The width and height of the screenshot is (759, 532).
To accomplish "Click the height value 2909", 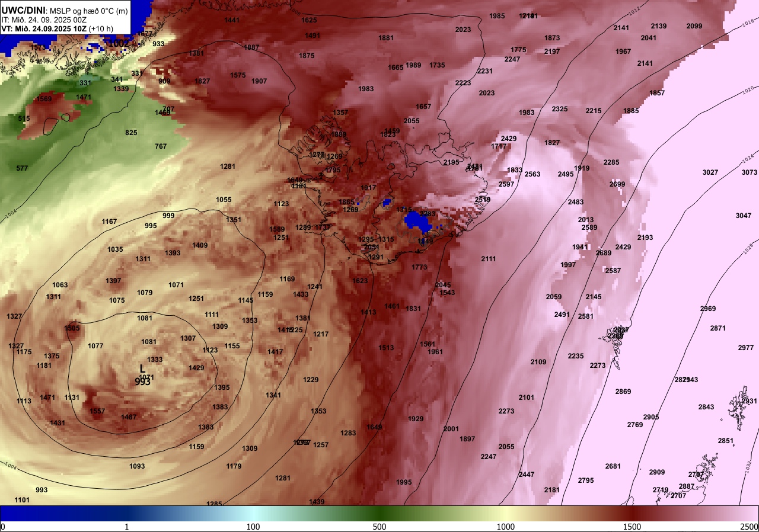I will point(657,472).
